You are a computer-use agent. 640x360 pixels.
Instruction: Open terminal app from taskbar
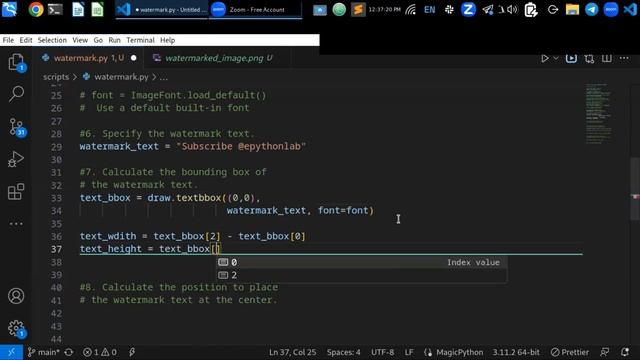55,9
